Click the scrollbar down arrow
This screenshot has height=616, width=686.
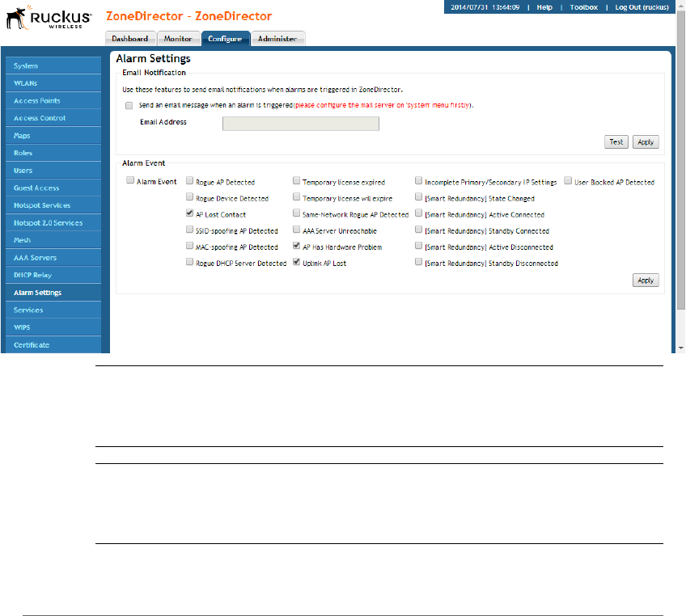pos(681,348)
